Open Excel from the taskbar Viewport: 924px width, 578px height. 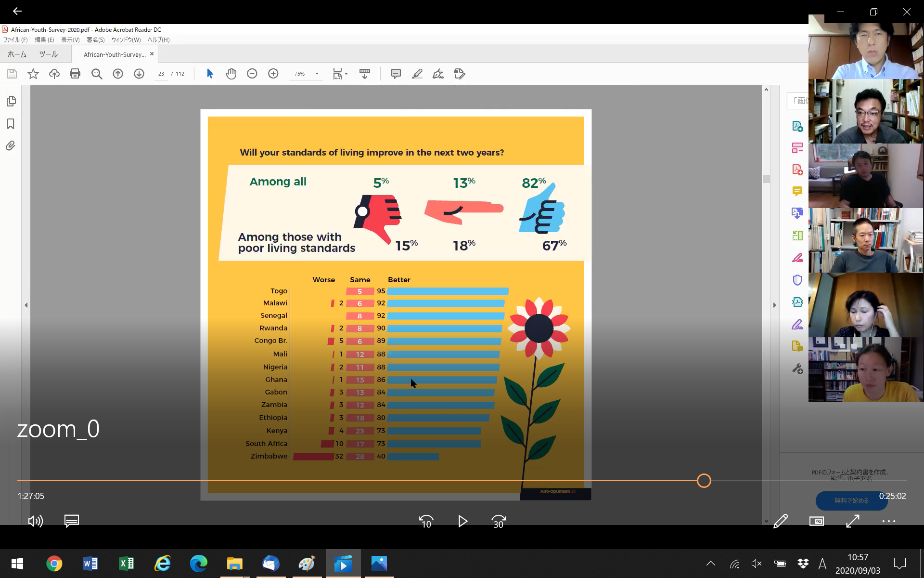(126, 564)
